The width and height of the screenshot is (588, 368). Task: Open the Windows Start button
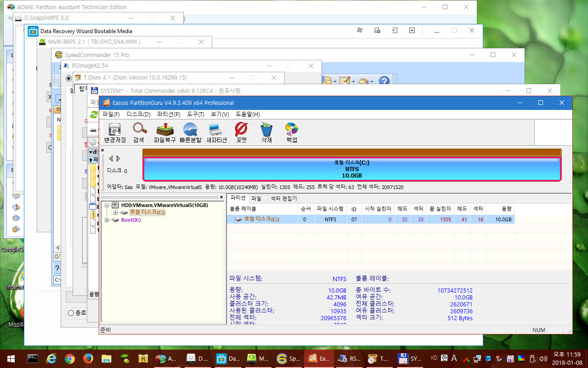(x=11, y=359)
